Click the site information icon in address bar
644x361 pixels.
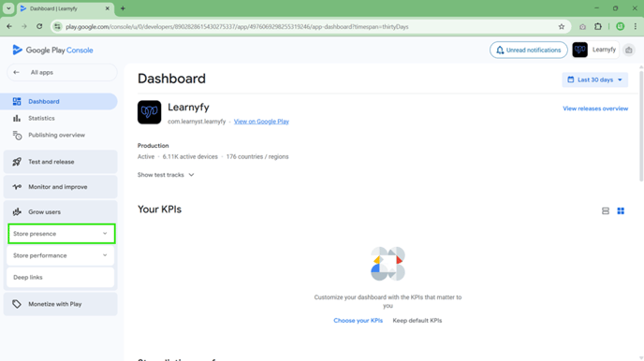coord(57,27)
